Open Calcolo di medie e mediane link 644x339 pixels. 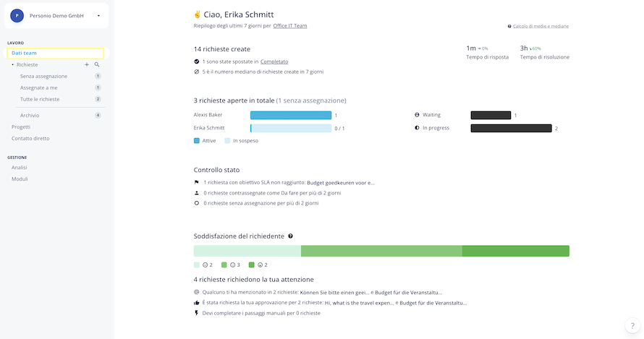(541, 26)
